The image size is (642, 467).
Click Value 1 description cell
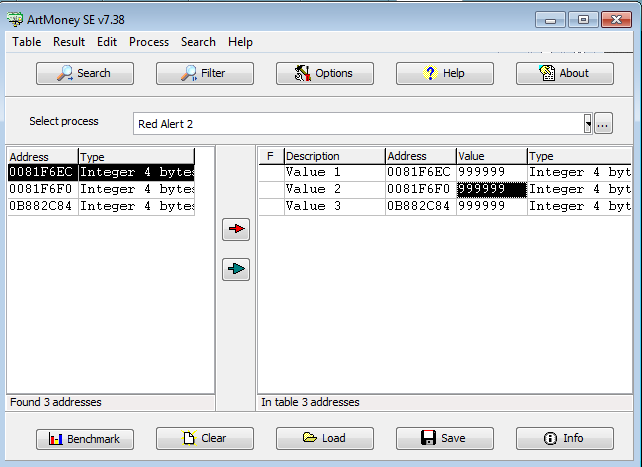pos(335,172)
